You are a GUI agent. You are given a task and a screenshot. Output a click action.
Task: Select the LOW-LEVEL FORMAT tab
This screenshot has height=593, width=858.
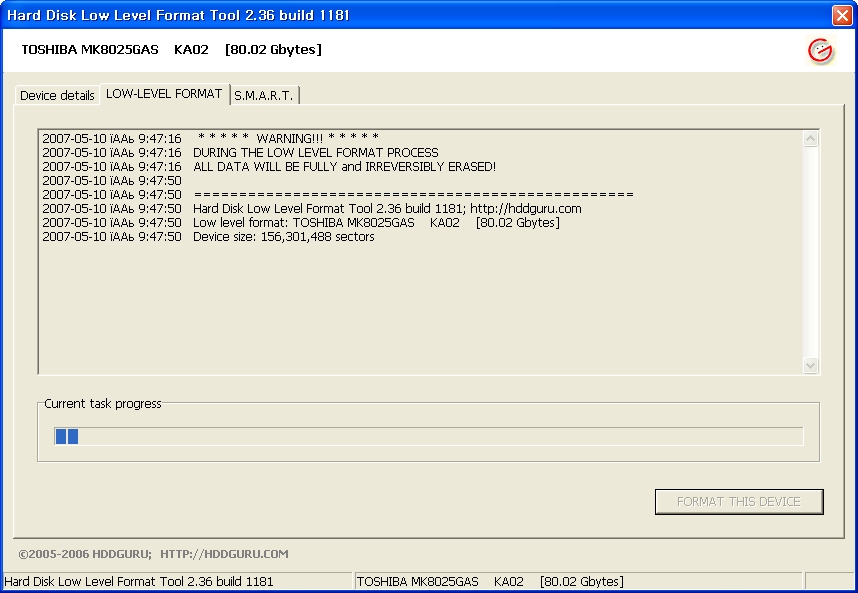point(164,94)
